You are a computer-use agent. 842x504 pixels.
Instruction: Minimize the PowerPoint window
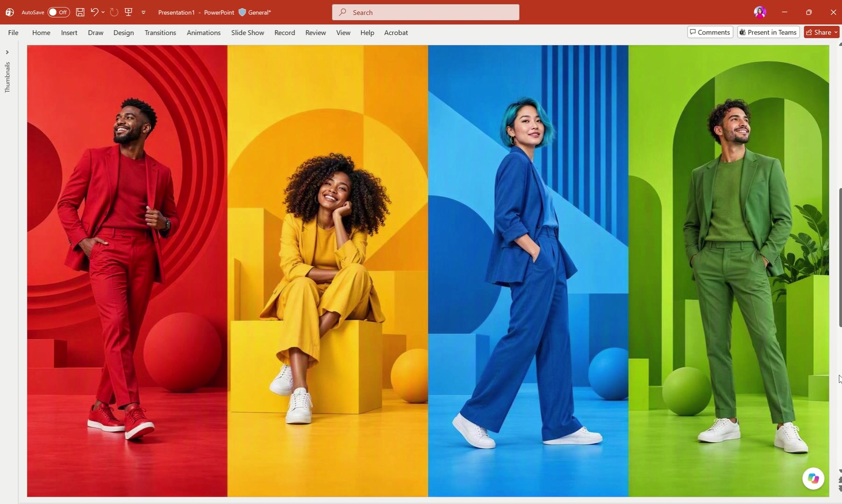coord(785,12)
